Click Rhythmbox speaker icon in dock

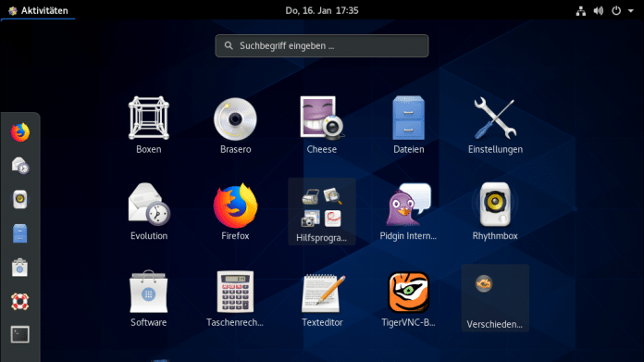[x=20, y=200]
